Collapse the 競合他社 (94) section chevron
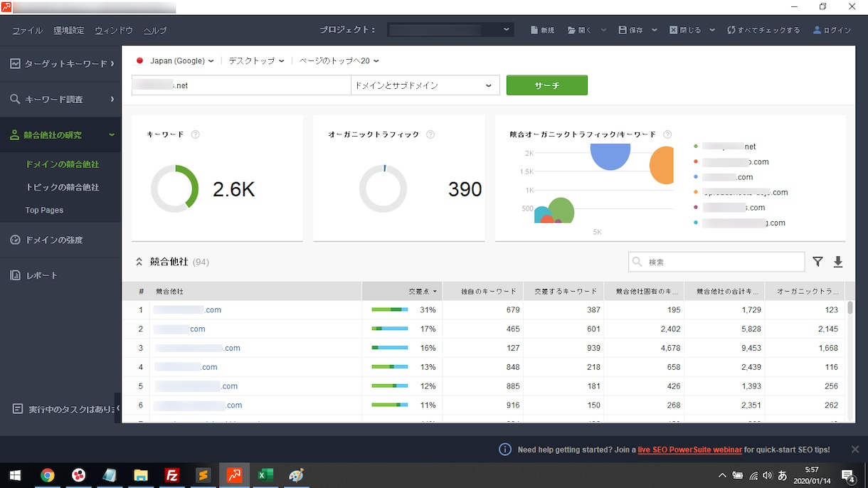Screen dimensions: 868x488 [139, 262]
